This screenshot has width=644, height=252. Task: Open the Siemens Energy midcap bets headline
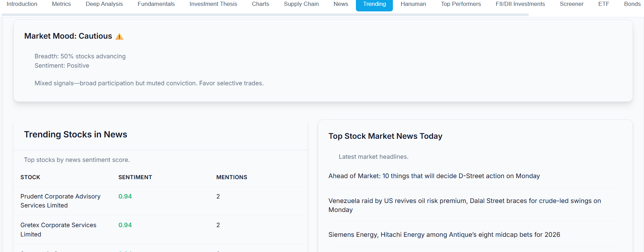444,235
